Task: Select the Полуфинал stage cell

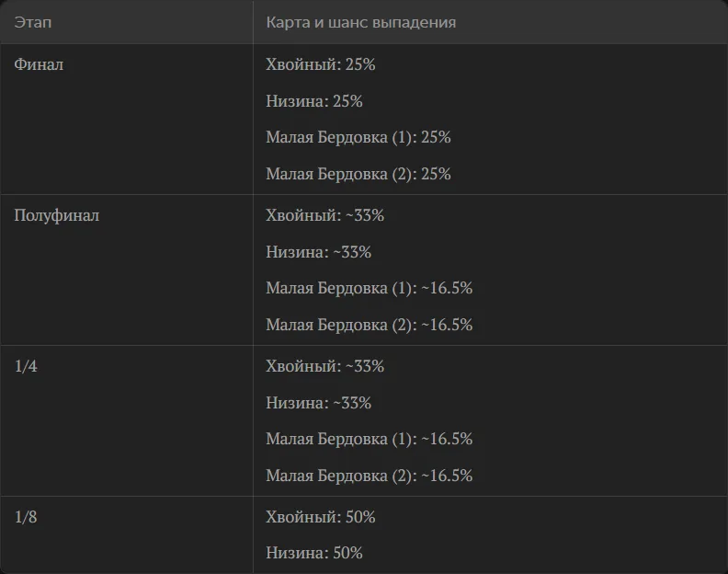Action: point(126,270)
